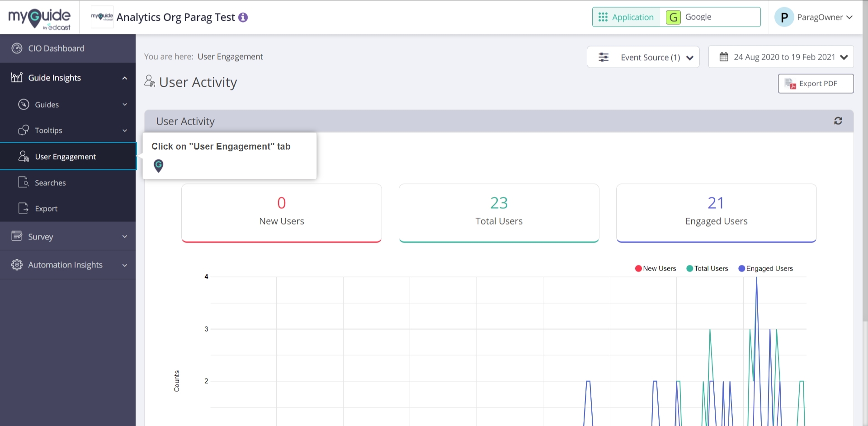868x426 pixels.
Task: Click the filter sliders icon
Action: tap(604, 57)
